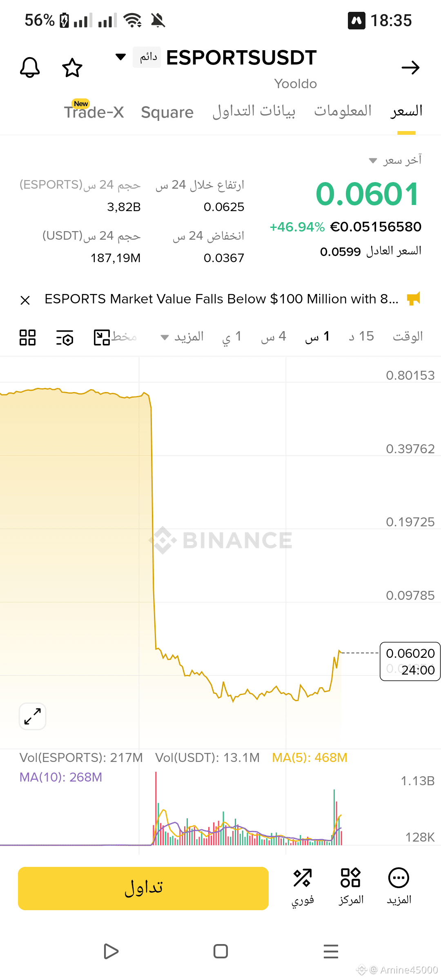441x980 pixels.
Task: Switch to the Trade-X tab
Action: click(x=94, y=111)
